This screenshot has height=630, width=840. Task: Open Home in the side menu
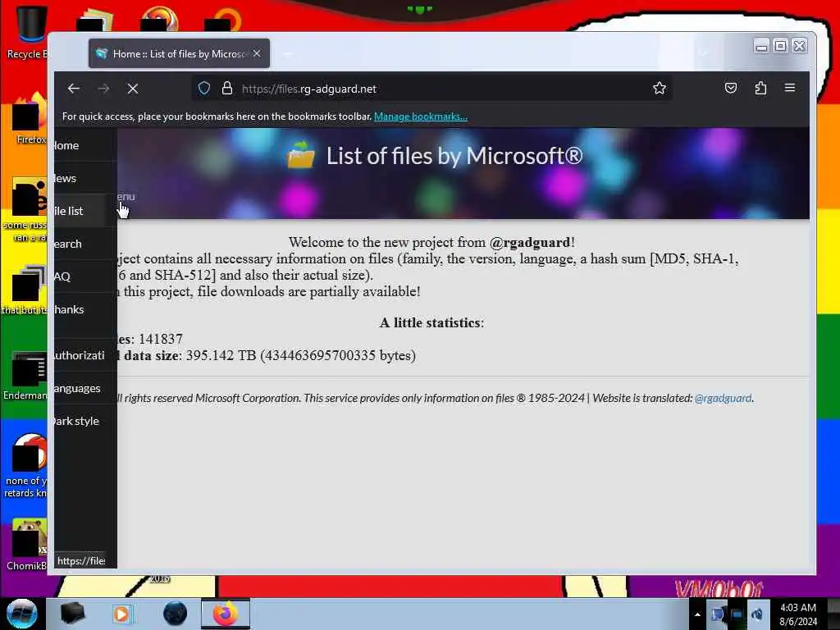pyautogui.click(x=85, y=145)
